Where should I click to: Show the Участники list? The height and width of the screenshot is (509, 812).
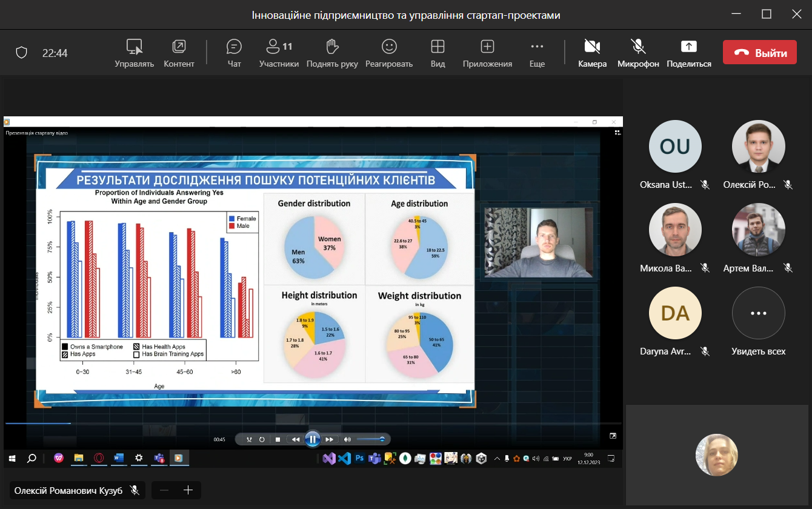pyautogui.click(x=279, y=53)
